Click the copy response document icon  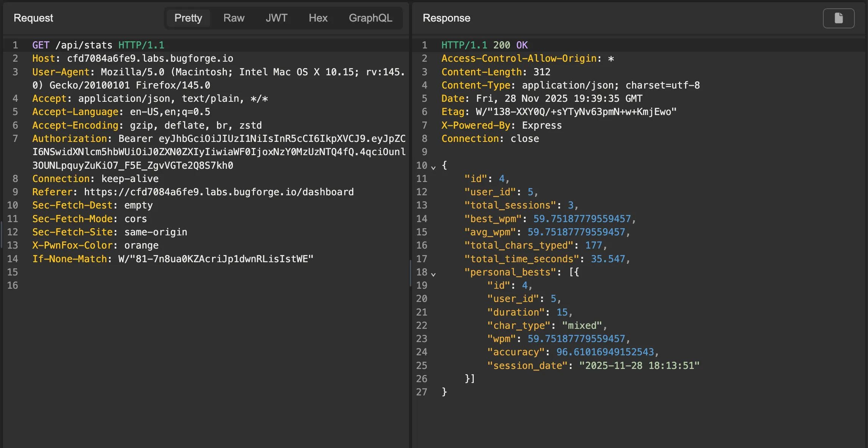(838, 18)
